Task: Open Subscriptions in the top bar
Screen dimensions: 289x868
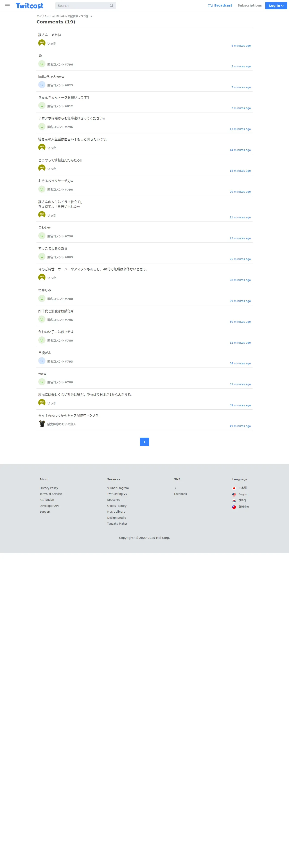Action: [x=250, y=5]
